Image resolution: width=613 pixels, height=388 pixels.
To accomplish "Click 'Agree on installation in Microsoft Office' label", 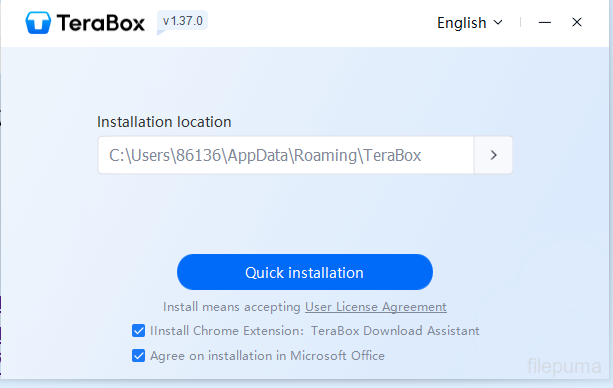I will pyautogui.click(x=267, y=356).
